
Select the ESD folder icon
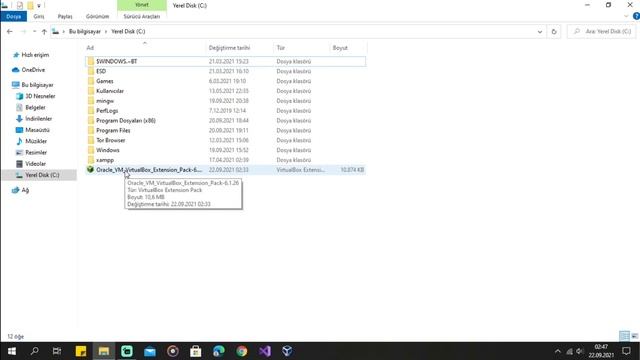[x=91, y=71]
